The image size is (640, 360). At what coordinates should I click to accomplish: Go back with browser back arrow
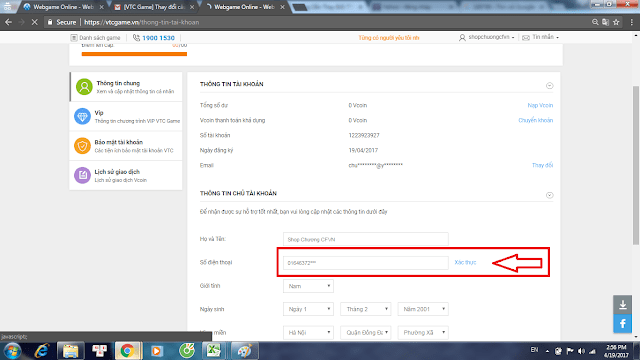pos(8,22)
